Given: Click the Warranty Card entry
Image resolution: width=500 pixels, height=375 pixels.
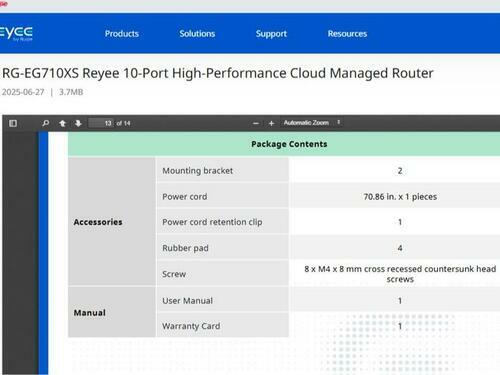Looking at the screenshot, I should tap(191, 326).
